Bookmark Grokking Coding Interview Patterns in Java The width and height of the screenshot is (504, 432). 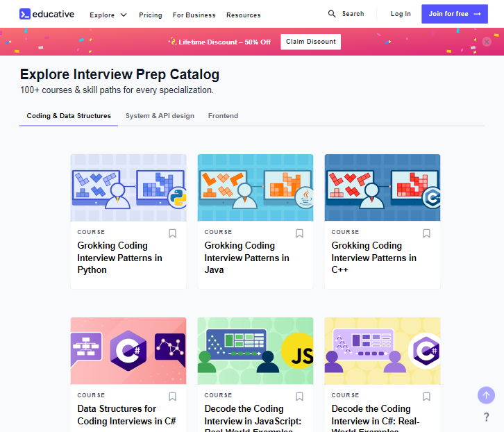[300, 233]
